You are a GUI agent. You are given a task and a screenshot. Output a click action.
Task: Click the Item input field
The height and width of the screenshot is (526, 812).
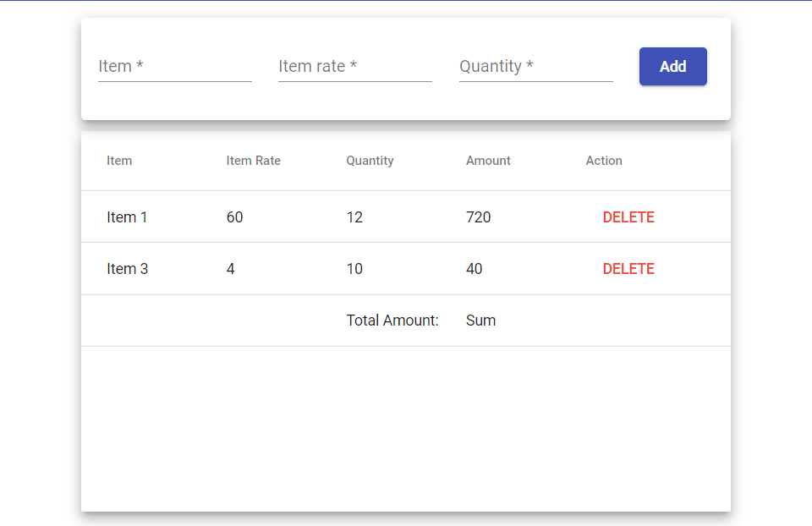click(x=173, y=66)
